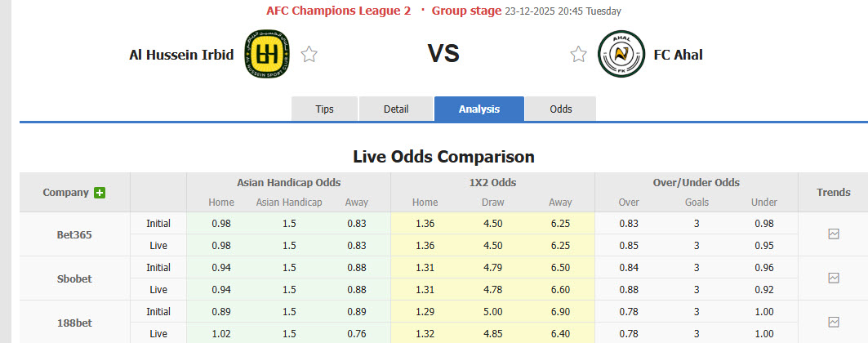Viewport: 868px width, 343px height.
Task: Select the Analysis tab
Action: click(x=479, y=109)
